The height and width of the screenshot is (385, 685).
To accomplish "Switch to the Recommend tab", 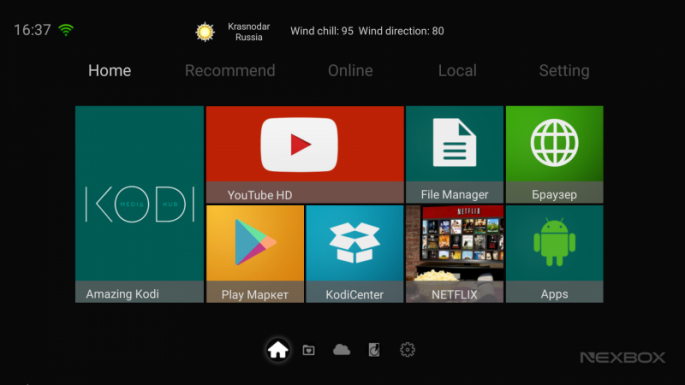I will click(230, 70).
